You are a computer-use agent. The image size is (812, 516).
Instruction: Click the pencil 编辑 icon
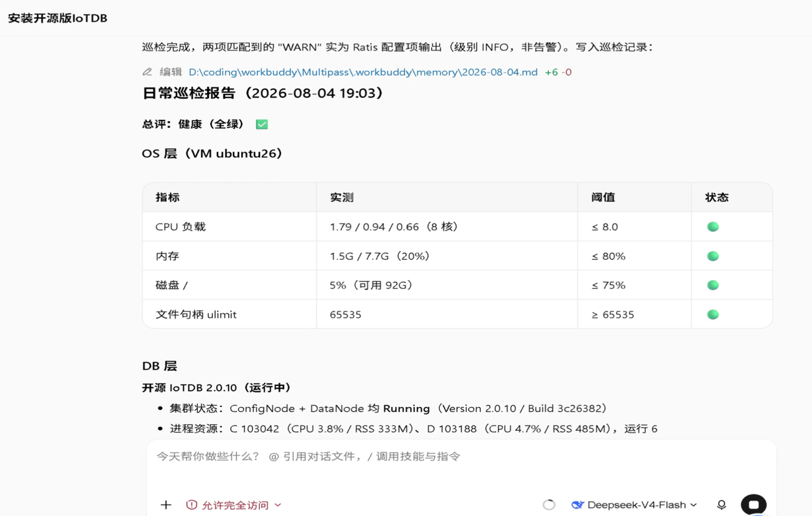click(147, 72)
